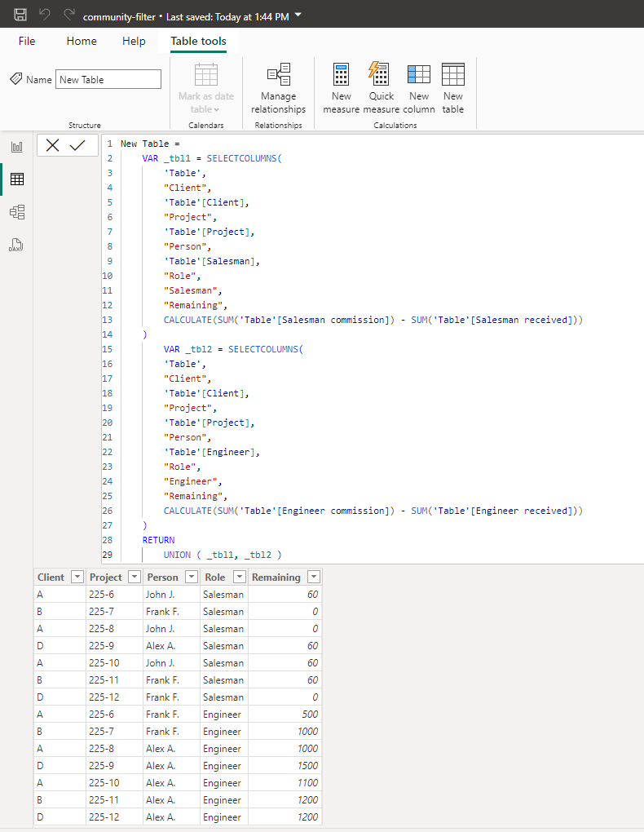
Task: Open the File menu
Action: 27,41
